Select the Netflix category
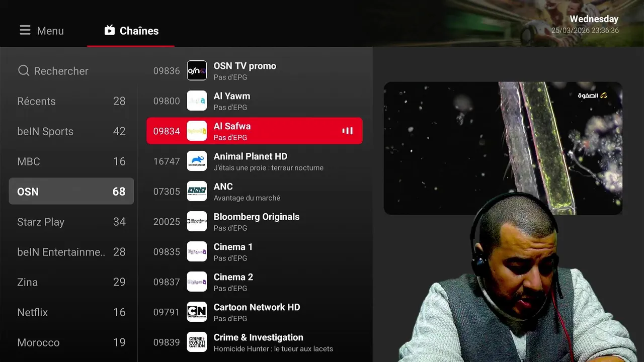644x362 pixels. [71, 312]
